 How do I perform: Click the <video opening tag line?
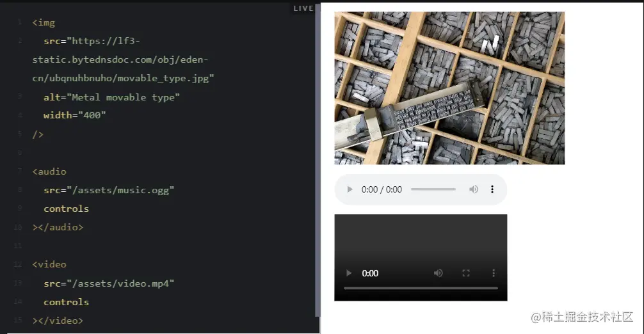[49, 264]
